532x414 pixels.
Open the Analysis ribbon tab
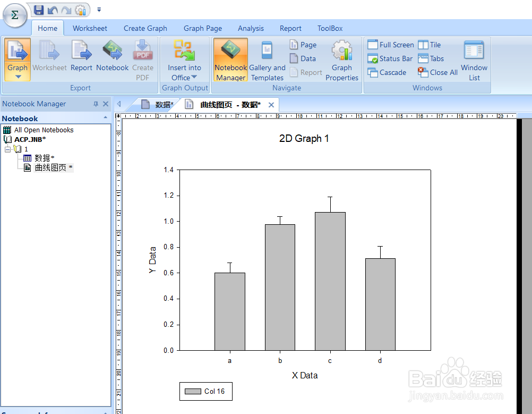[x=251, y=28]
